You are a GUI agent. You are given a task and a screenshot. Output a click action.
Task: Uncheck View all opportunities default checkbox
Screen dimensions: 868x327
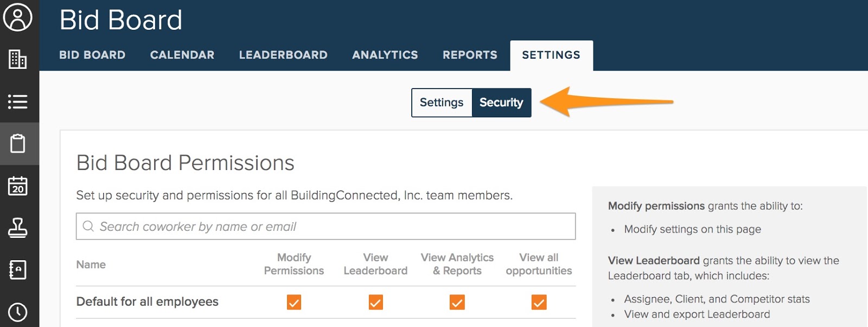(x=539, y=302)
